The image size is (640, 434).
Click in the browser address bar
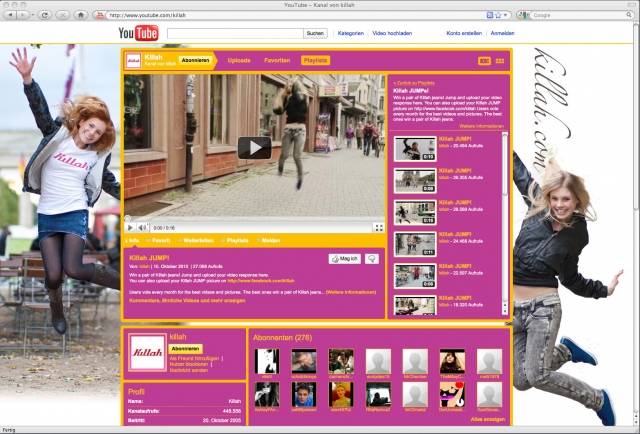click(296, 15)
